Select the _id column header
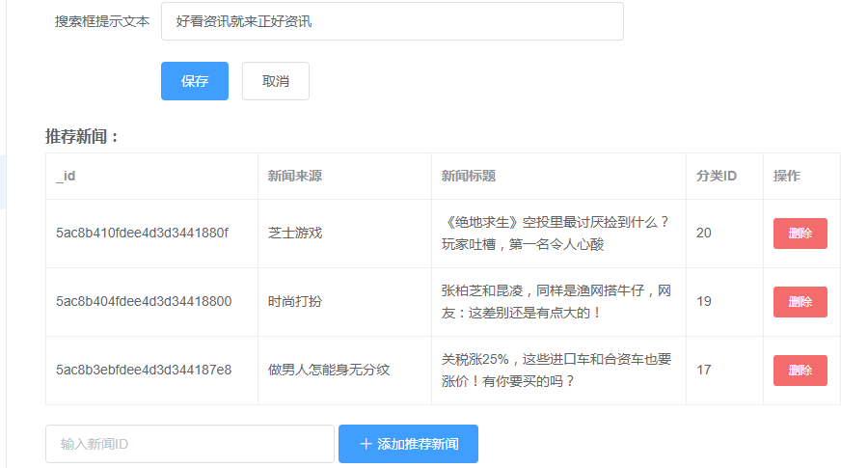868x468 pixels. pyautogui.click(x=151, y=177)
